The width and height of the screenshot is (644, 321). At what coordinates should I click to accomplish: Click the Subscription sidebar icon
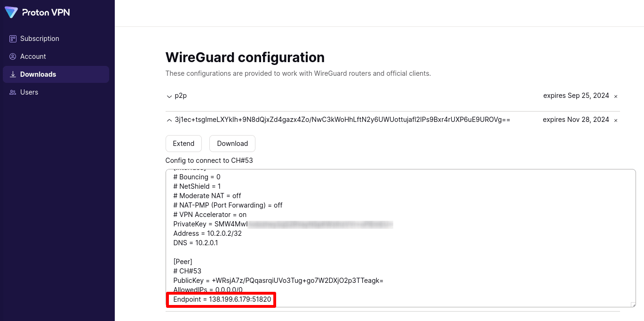tap(13, 39)
